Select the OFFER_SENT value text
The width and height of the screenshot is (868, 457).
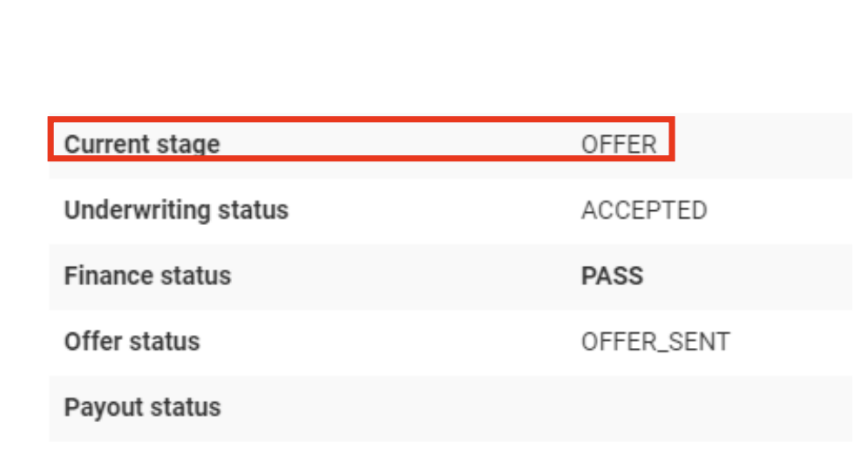pyautogui.click(x=655, y=341)
